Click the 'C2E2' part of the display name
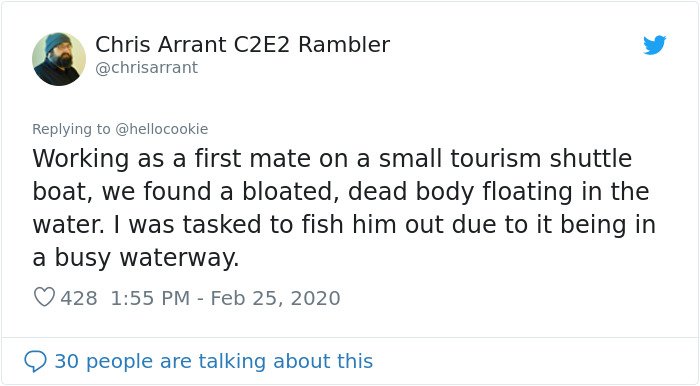Image resolution: width=700 pixels, height=386 pixels. pyautogui.click(x=262, y=45)
